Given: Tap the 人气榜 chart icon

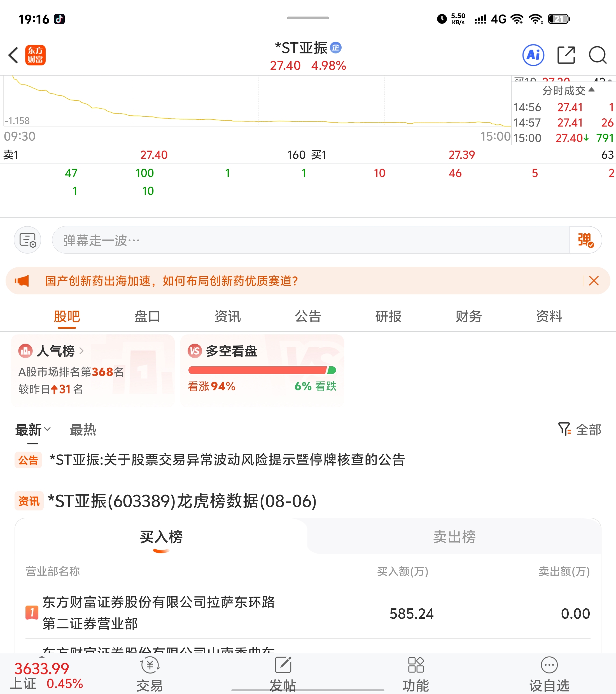Looking at the screenshot, I should 25,351.
